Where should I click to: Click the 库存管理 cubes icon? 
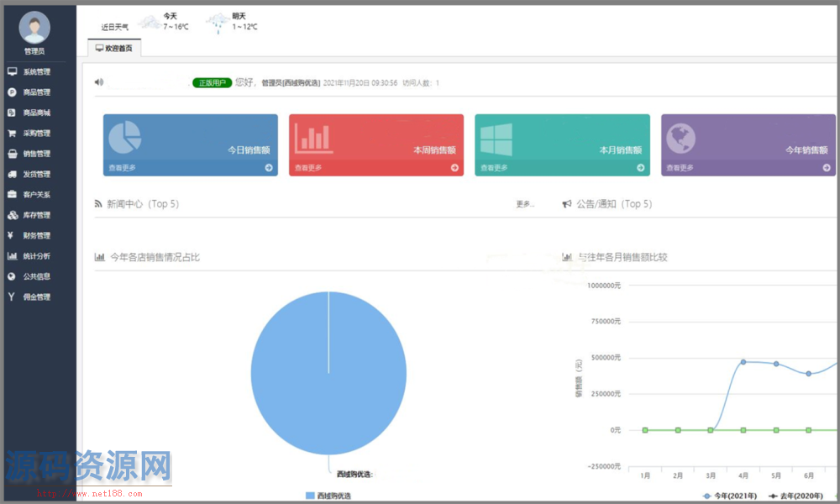pyautogui.click(x=13, y=215)
